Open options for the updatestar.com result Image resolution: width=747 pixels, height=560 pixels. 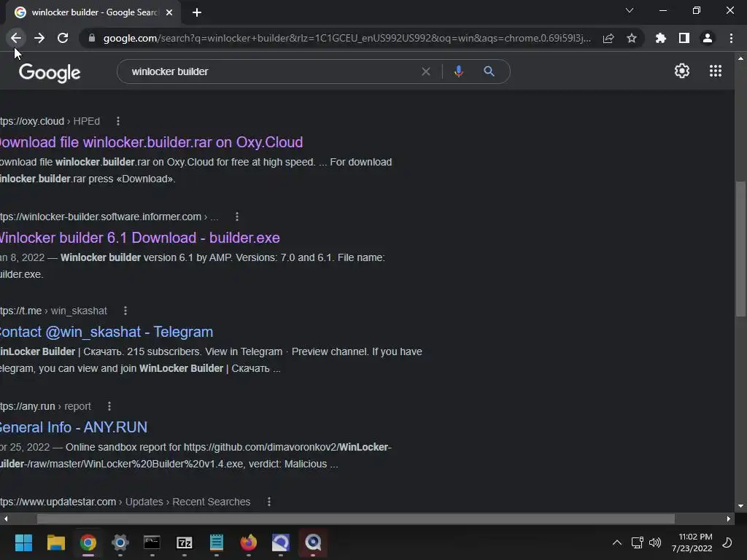[x=269, y=502]
